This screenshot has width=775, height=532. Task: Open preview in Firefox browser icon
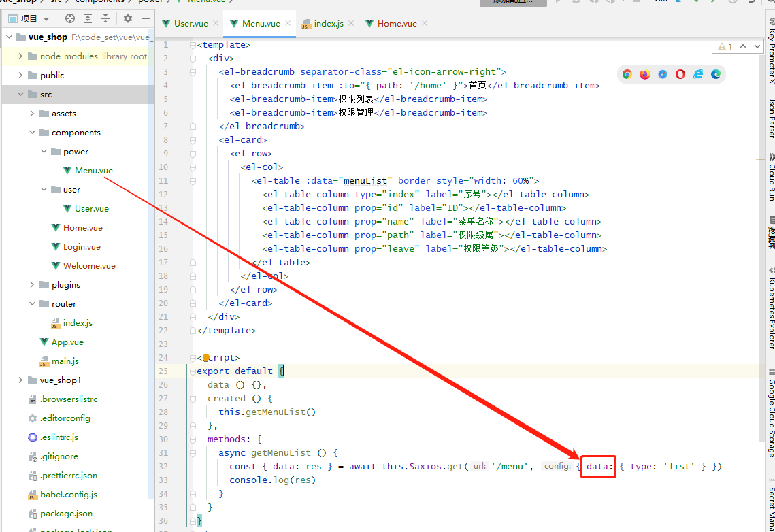(645, 74)
